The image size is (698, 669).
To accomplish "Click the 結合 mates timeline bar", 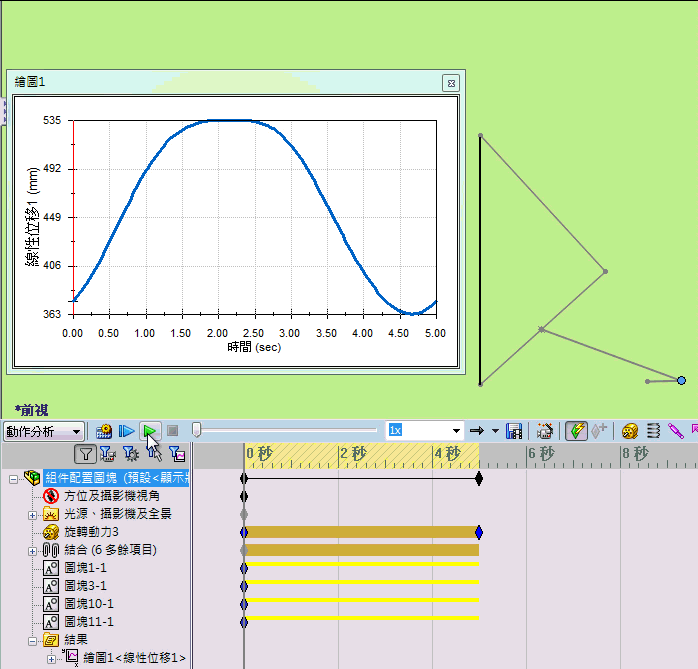I will click(x=361, y=550).
